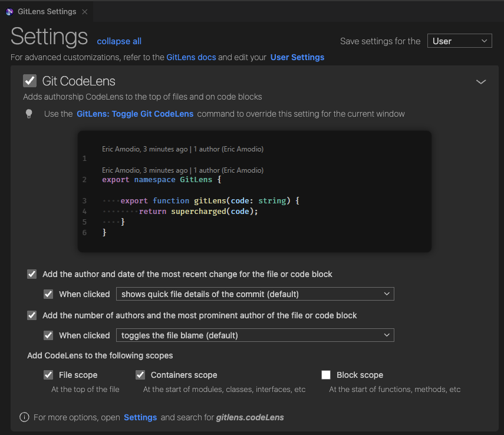Open the User Settings link
Screen dimensions: 504x435
[x=297, y=57]
